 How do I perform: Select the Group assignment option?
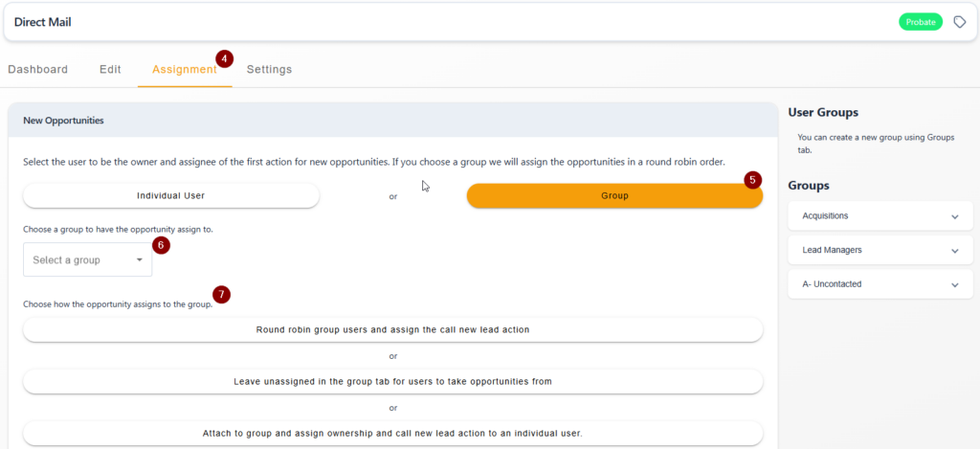point(614,195)
